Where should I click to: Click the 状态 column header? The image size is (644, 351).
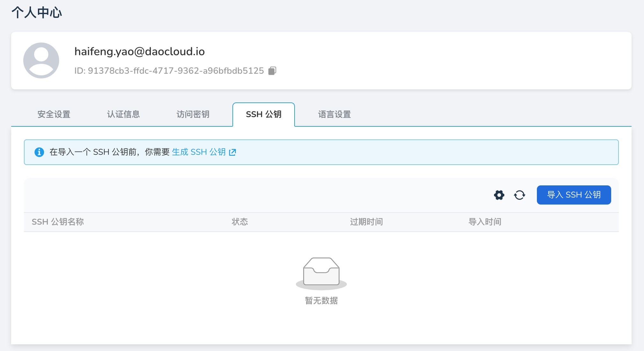(239, 222)
